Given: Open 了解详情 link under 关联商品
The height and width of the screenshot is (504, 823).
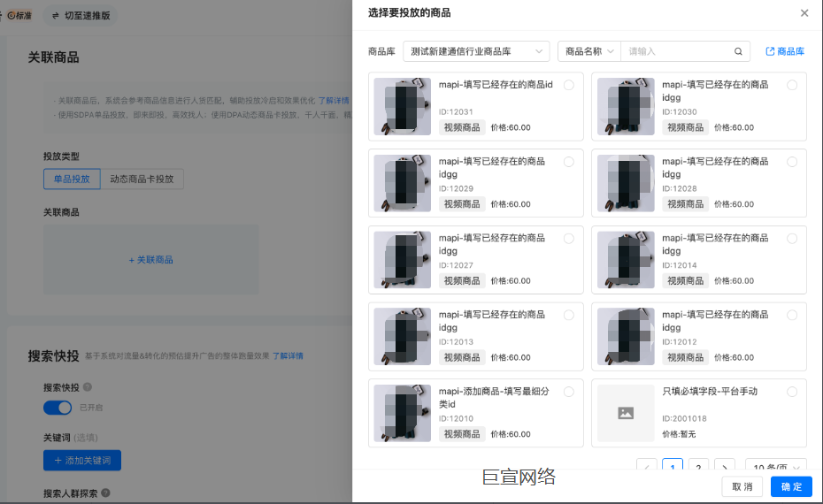Looking at the screenshot, I should point(334,100).
